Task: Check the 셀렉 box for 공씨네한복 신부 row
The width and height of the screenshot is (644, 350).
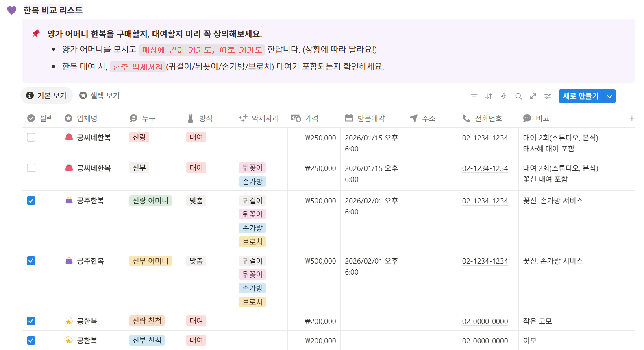Action: click(x=31, y=168)
